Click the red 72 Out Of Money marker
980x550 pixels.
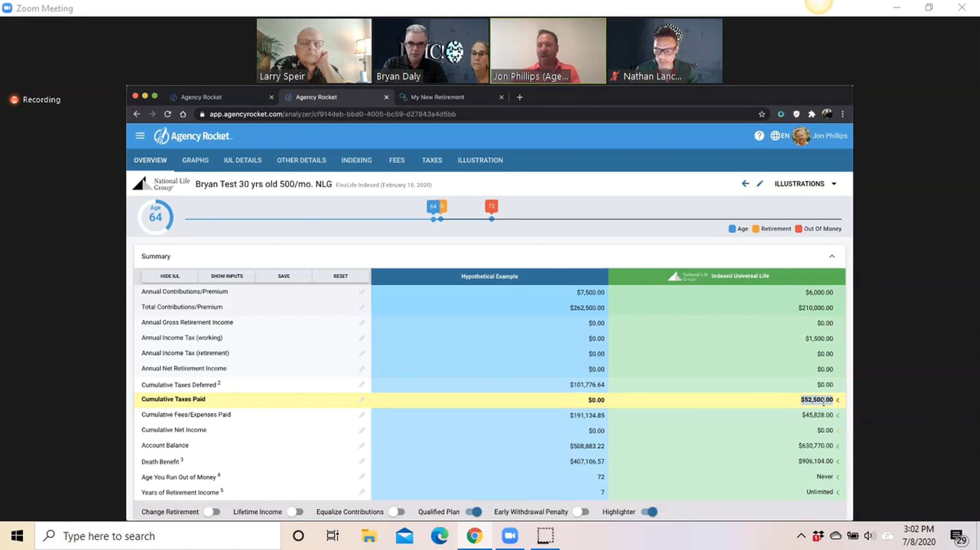(x=491, y=206)
